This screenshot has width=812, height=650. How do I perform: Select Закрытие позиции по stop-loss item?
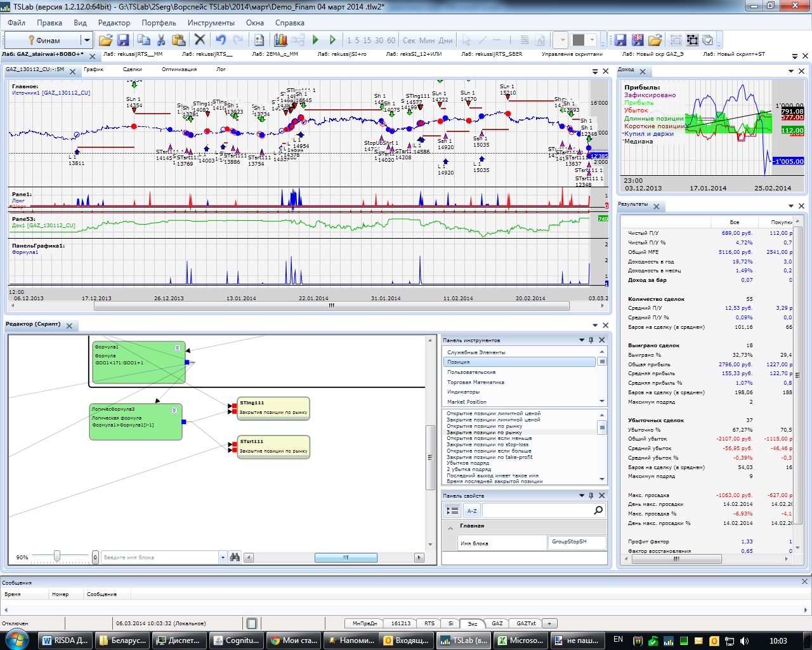coord(487,444)
